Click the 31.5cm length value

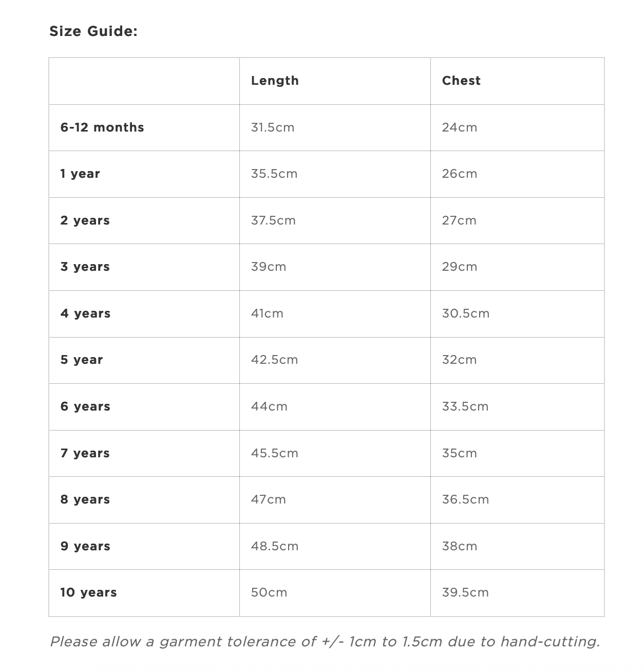pos(273,127)
